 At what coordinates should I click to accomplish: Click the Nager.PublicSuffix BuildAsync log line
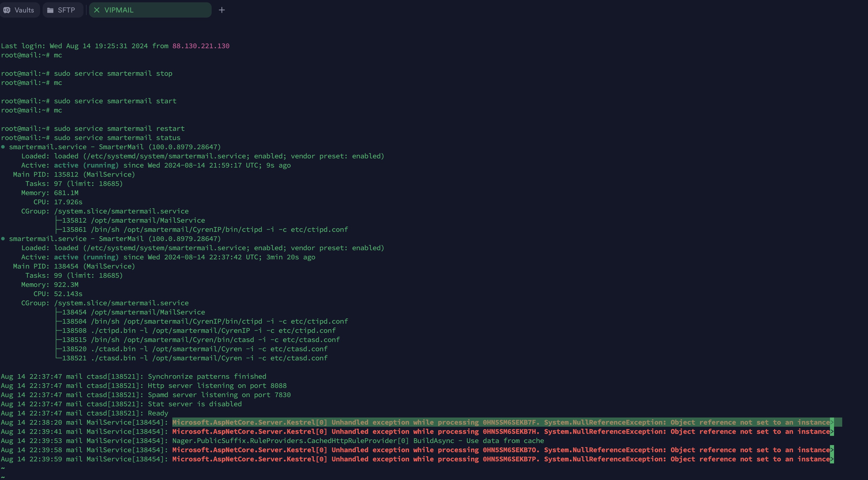click(x=358, y=441)
